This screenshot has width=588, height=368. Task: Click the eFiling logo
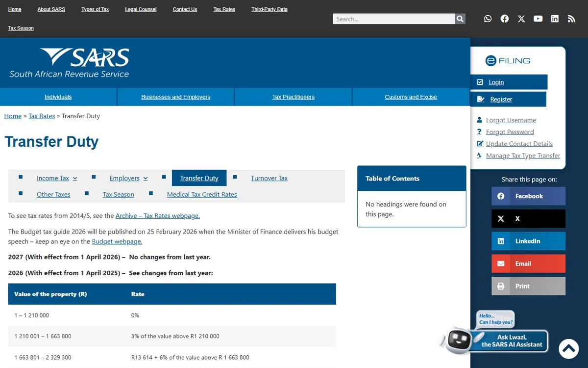508,61
